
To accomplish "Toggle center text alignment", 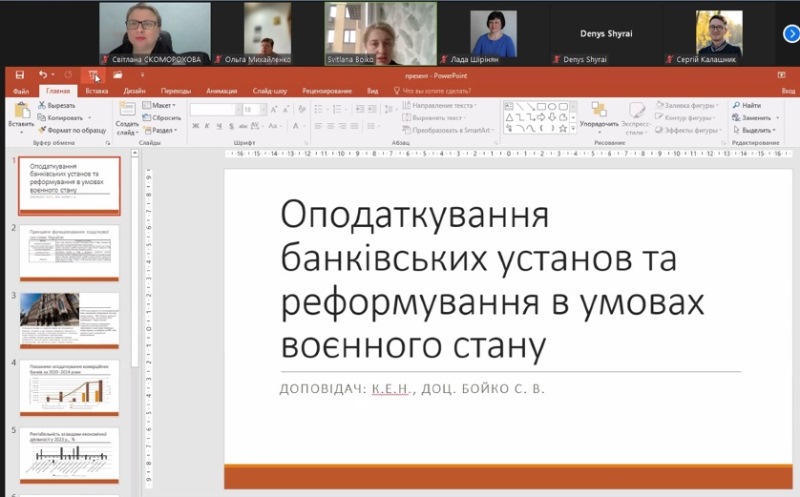I will (x=331, y=126).
